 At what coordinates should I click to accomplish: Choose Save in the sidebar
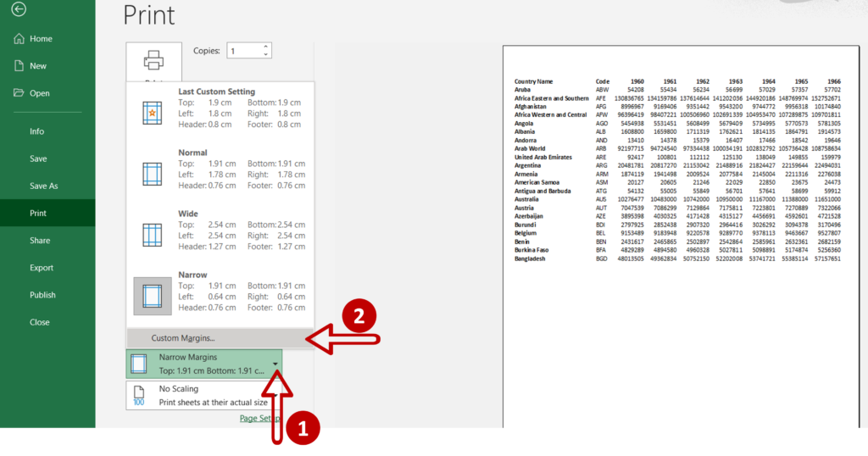pos(38,158)
